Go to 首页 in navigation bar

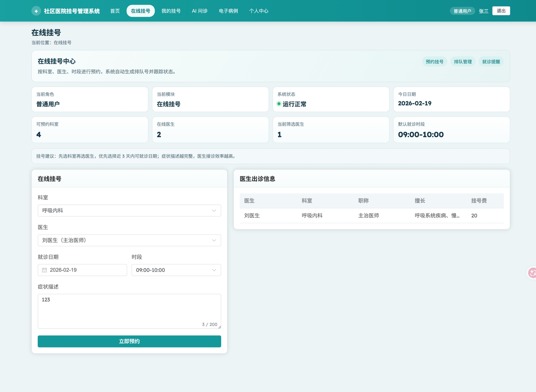(115, 11)
